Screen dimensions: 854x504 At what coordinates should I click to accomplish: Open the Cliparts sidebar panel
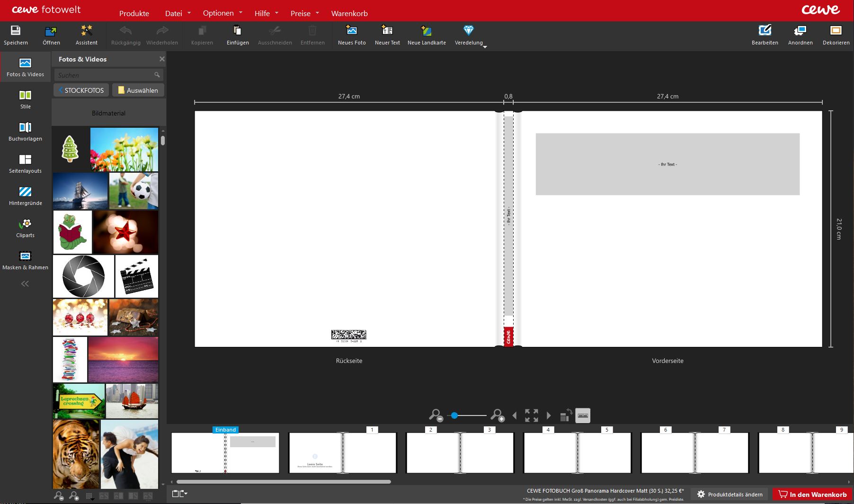[x=26, y=228]
